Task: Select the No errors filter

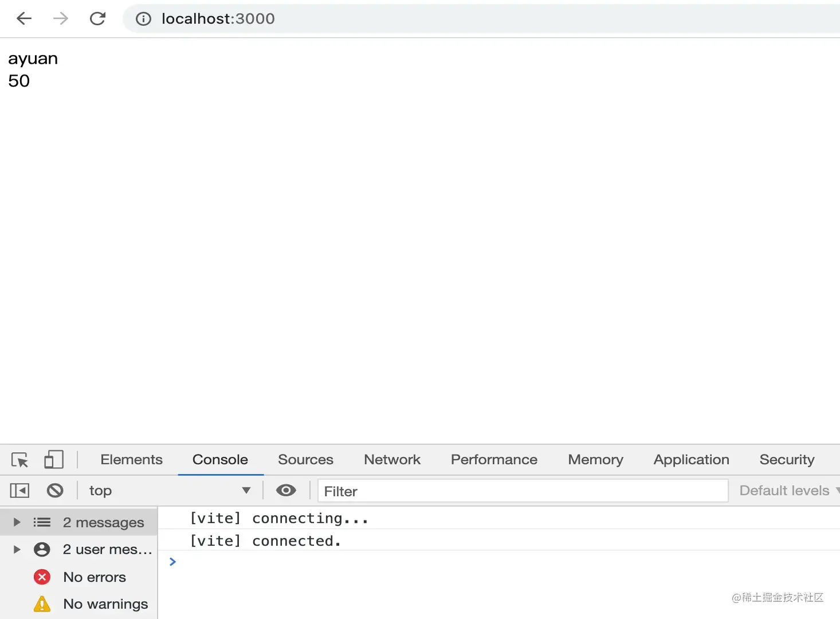Action: 95,577
